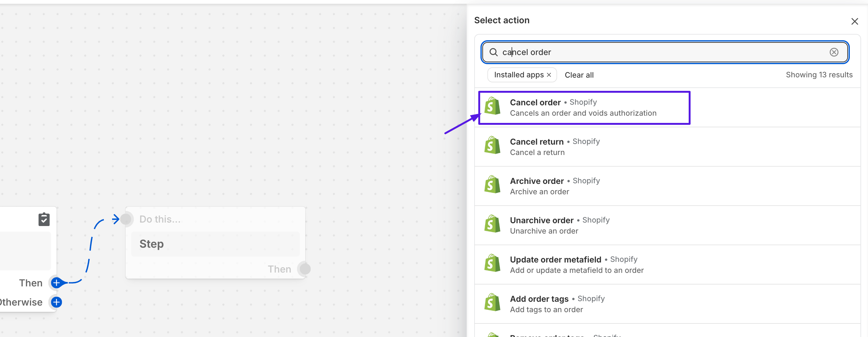
Task: Click the 'Do this...' step header
Action: (160, 219)
